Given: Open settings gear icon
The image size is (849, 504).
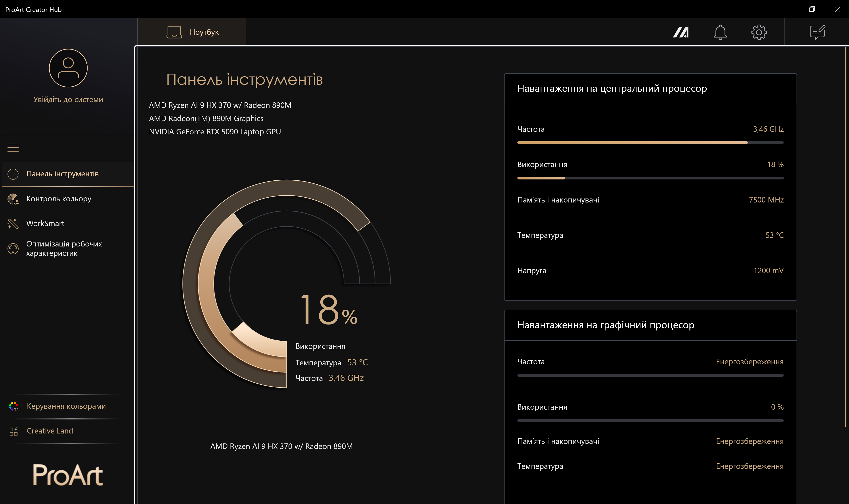Looking at the screenshot, I should point(759,32).
